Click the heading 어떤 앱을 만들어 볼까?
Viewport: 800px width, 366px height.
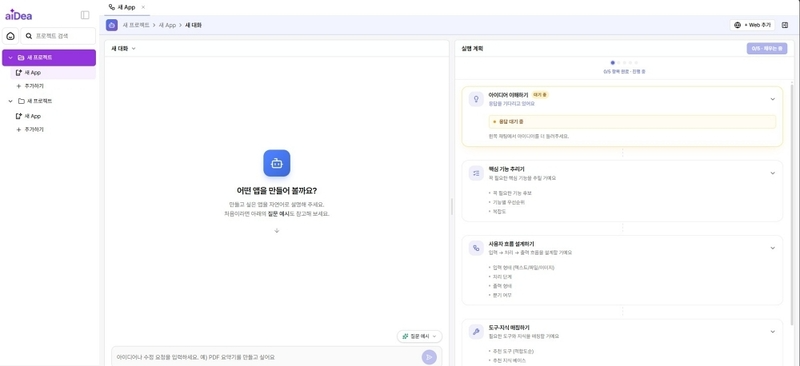(x=277, y=191)
